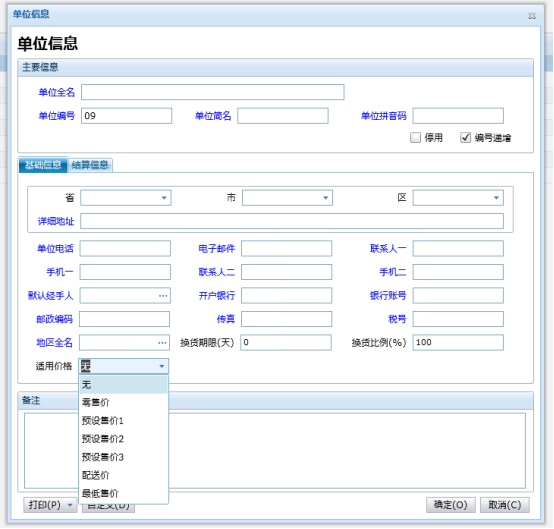Enable the 停用 checkbox
This screenshot has width=554, height=529.
416,137
